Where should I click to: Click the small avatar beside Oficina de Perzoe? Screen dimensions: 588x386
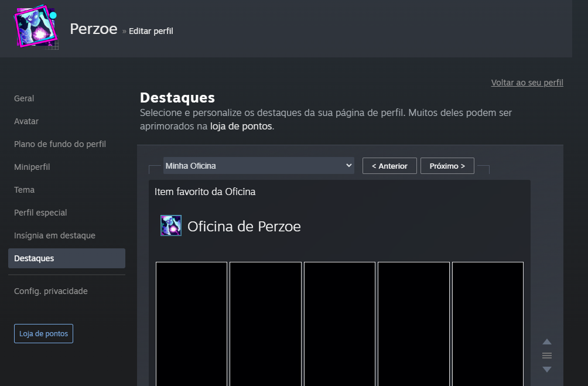(x=171, y=226)
